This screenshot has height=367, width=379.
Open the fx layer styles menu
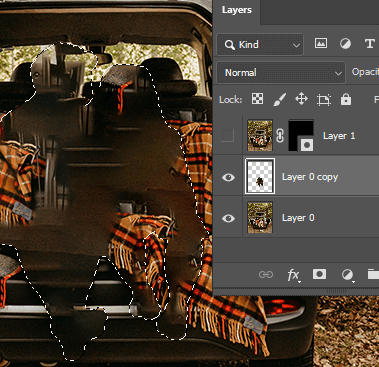pyautogui.click(x=293, y=275)
